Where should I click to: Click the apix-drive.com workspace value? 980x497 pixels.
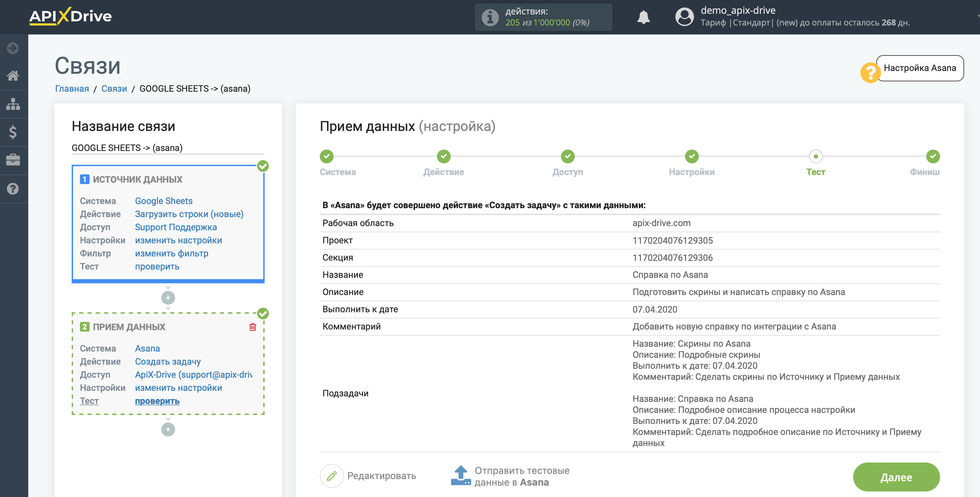[661, 223]
